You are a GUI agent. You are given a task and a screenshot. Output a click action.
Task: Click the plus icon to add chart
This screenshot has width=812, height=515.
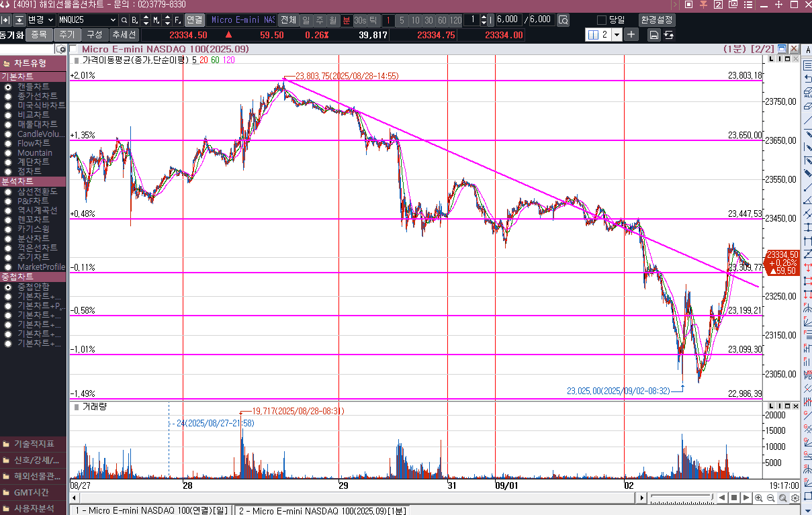tap(631, 35)
